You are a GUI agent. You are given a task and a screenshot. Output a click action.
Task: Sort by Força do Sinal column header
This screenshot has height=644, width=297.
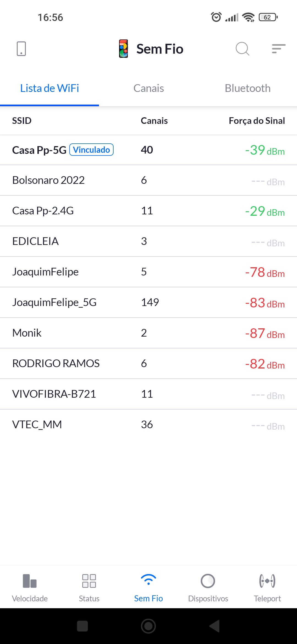tap(257, 121)
